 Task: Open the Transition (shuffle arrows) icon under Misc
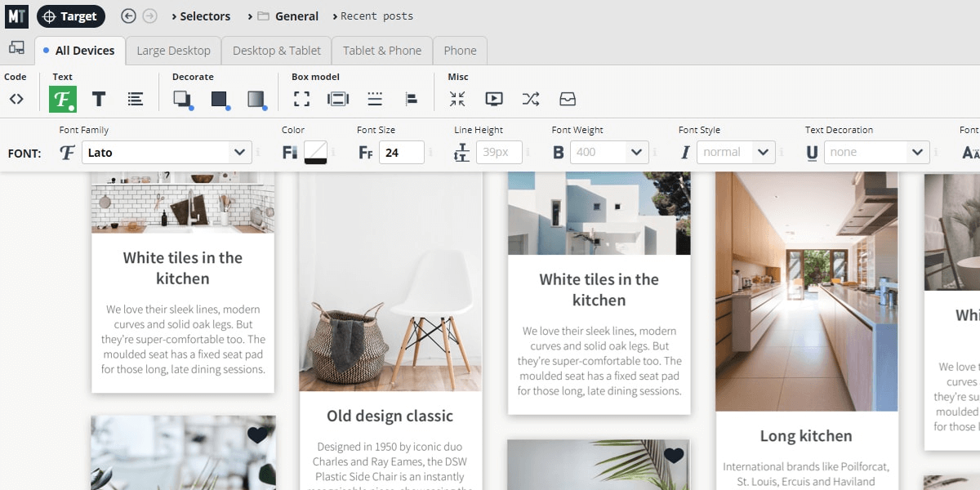click(x=531, y=99)
